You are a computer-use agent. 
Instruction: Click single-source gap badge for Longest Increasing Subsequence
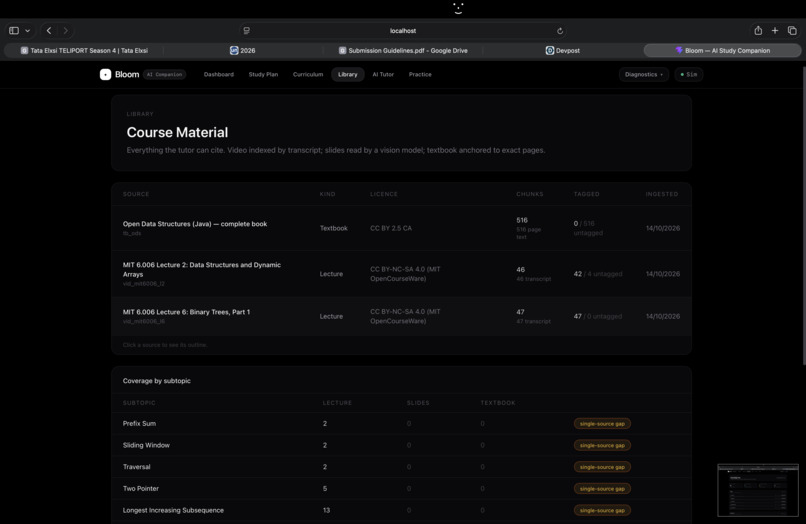click(x=602, y=510)
